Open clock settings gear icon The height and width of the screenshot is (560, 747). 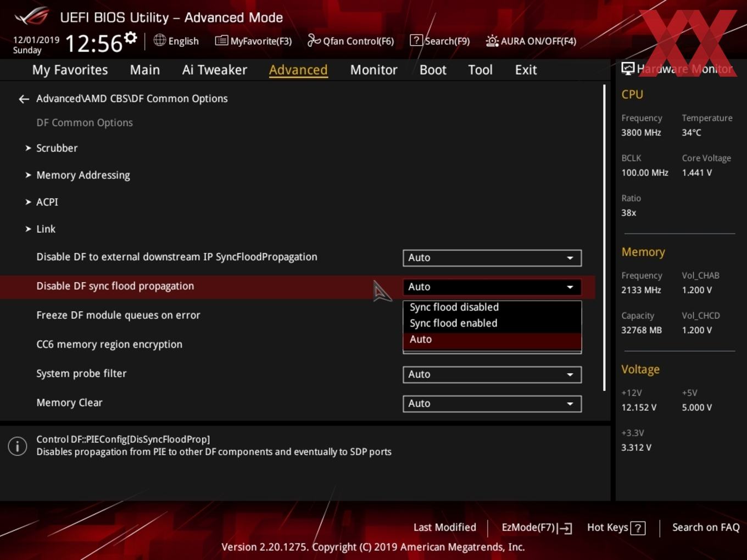point(130,38)
